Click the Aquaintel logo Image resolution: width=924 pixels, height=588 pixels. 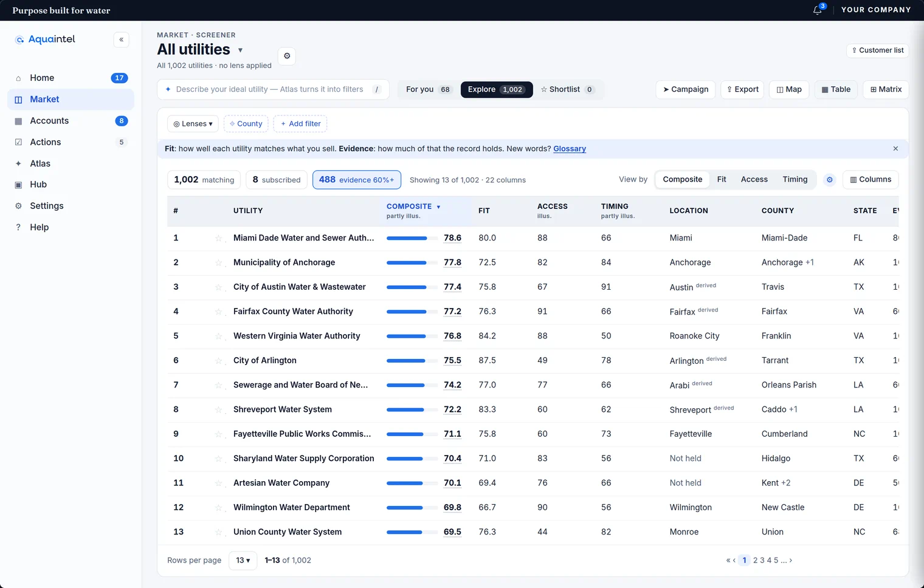[x=45, y=39]
